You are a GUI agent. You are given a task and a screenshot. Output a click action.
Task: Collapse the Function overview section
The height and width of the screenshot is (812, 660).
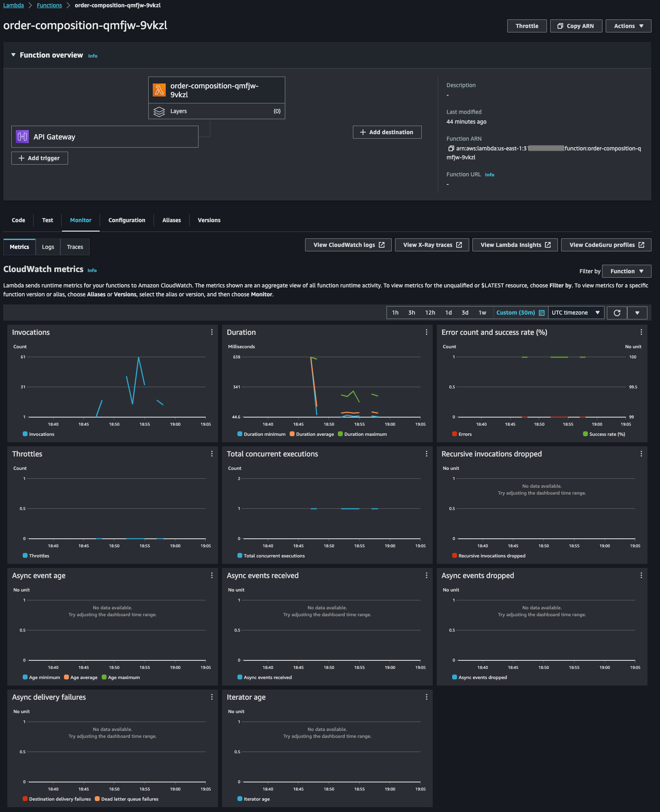[13, 55]
